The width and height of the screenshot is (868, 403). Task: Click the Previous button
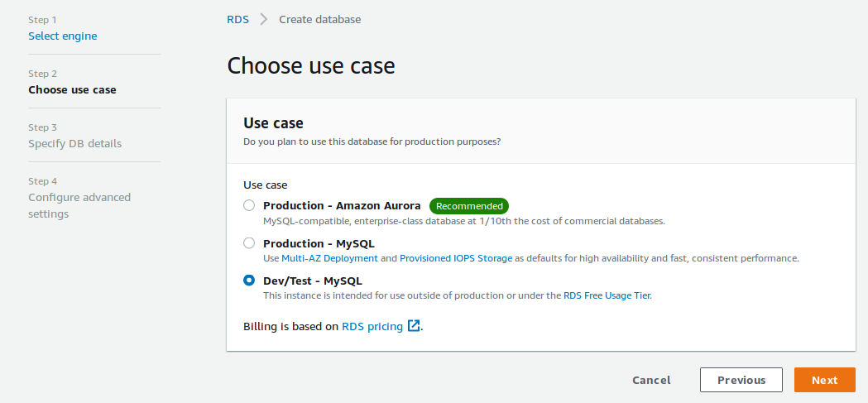(741, 380)
